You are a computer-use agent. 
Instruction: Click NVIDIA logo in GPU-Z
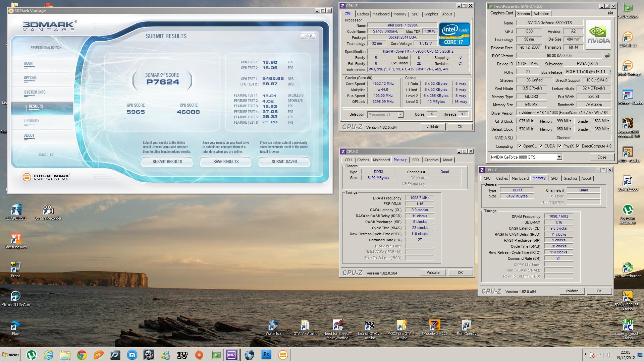598,35
